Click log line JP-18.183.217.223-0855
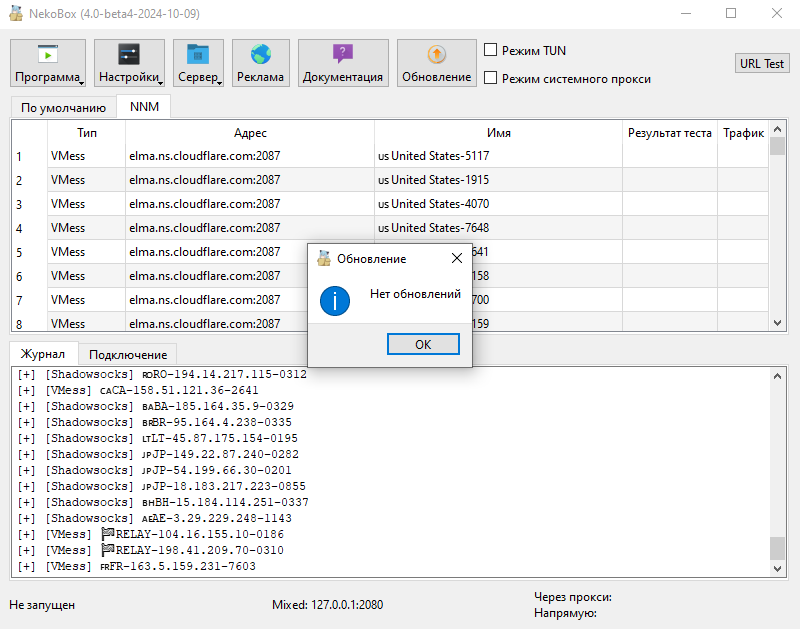Image resolution: width=800 pixels, height=629 pixels. (x=162, y=486)
